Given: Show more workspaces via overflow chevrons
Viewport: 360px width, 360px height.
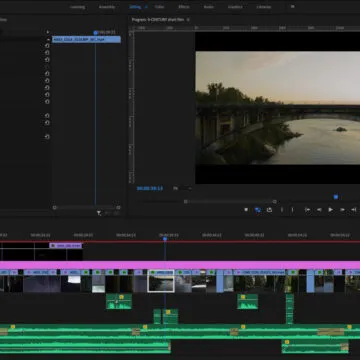Looking at the screenshot, I should [x=293, y=6].
